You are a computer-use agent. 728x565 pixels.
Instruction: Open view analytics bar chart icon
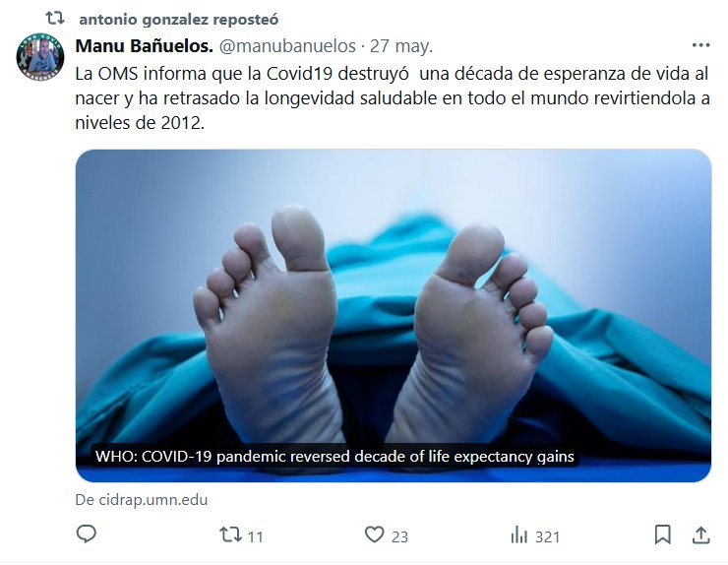[x=519, y=534]
